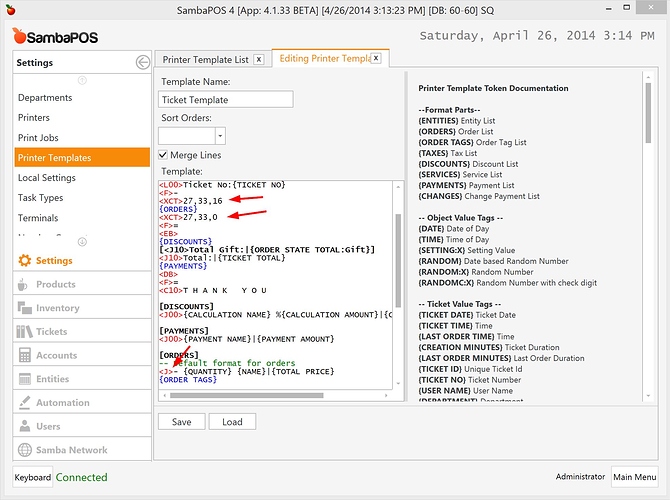Open the on-screen Keyboard
The height and width of the screenshot is (500, 670).
32,477
